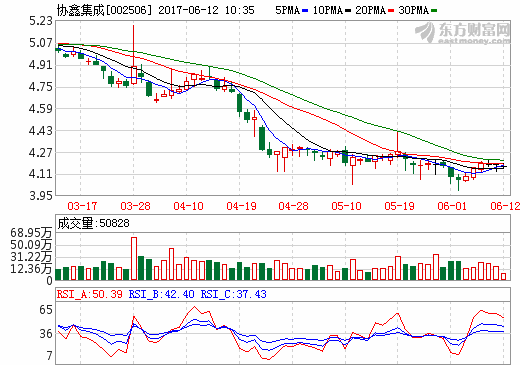Click the 36 RSI axis label
The image size is (520, 365).
pos(46,334)
